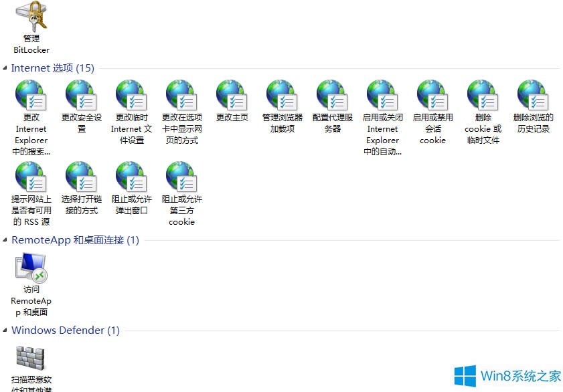Viewport: 563px width, 392px height.
Task: 打开"配置代理服务器"设置
Action: [332, 95]
